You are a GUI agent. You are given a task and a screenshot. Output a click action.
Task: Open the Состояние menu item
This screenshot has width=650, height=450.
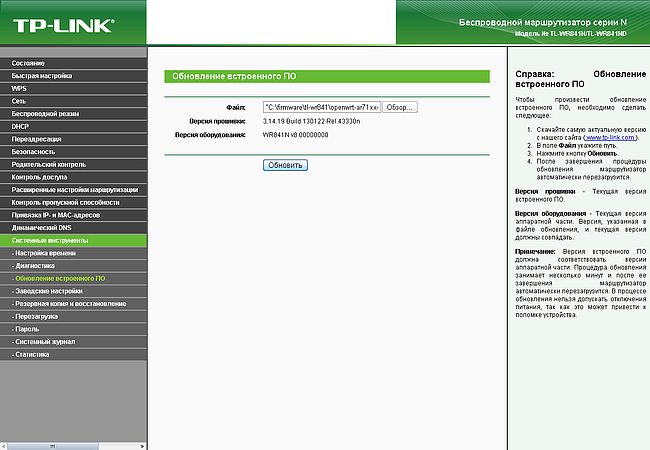(x=28, y=63)
